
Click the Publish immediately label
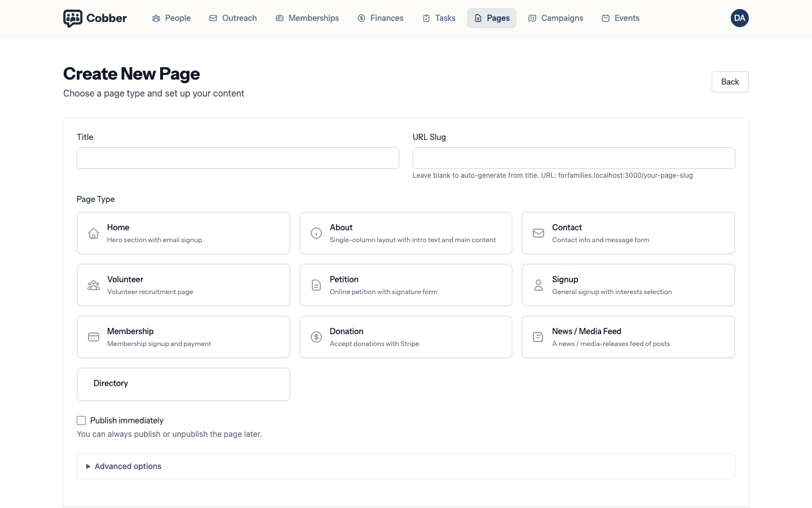pyautogui.click(x=127, y=421)
